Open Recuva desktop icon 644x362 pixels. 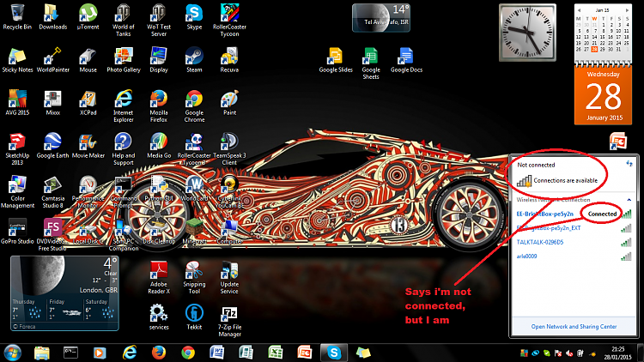(229, 60)
